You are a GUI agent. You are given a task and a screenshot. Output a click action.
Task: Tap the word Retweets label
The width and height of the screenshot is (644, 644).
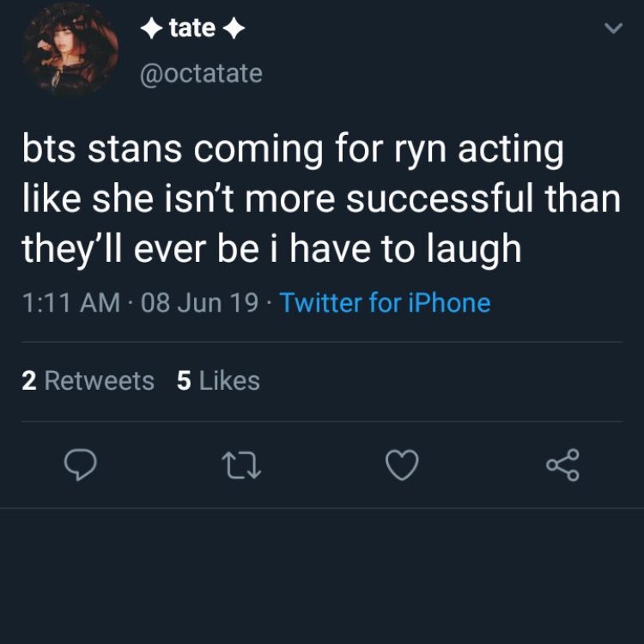pyautogui.click(x=100, y=380)
